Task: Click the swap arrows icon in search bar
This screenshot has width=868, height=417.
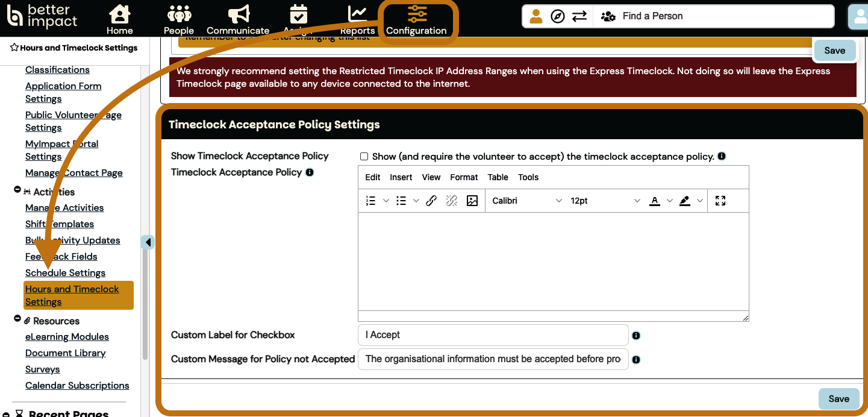Action: 579,16
